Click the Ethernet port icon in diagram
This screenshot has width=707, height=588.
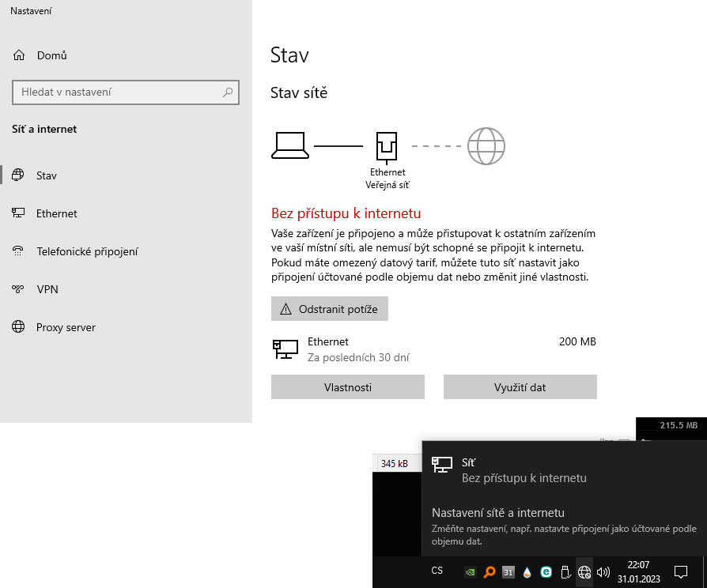click(x=387, y=146)
